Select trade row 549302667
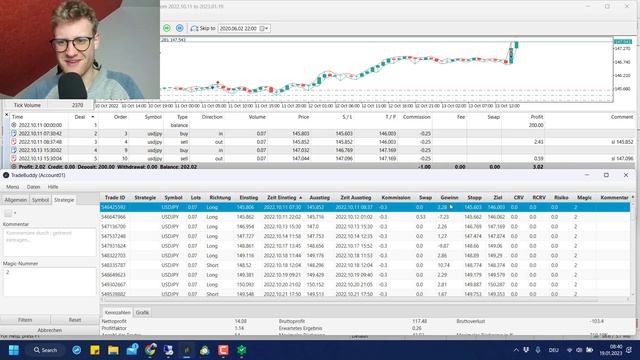The image size is (640, 360). [365, 284]
